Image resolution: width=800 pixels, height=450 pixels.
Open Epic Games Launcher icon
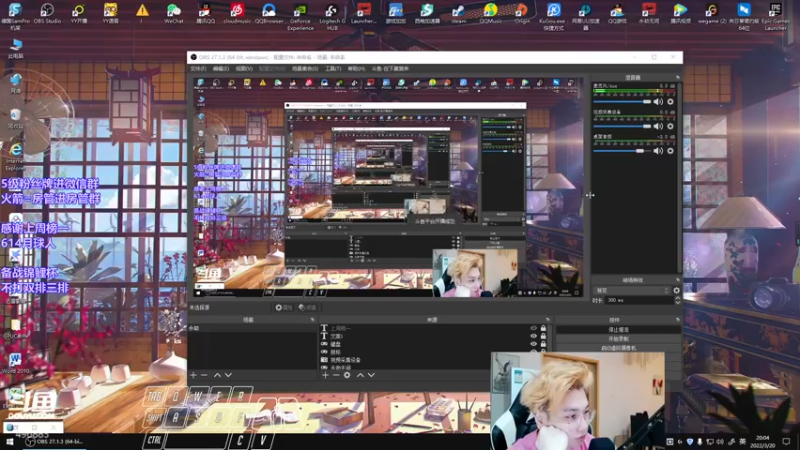775,16
